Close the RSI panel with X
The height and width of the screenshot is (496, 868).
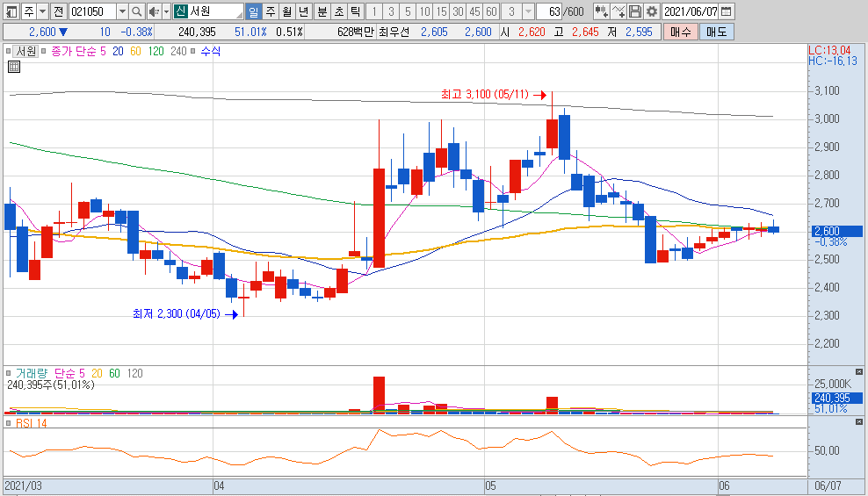(858, 422)
